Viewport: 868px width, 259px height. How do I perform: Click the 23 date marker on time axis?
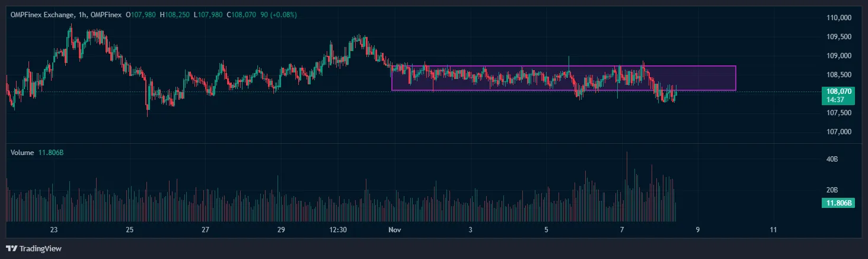(x=54, y=229)
